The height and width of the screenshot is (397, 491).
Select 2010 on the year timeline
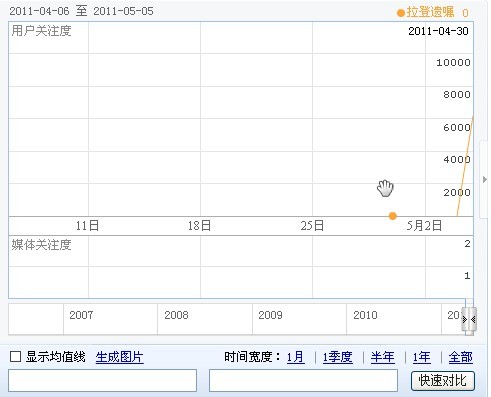[x=365, y=315]
